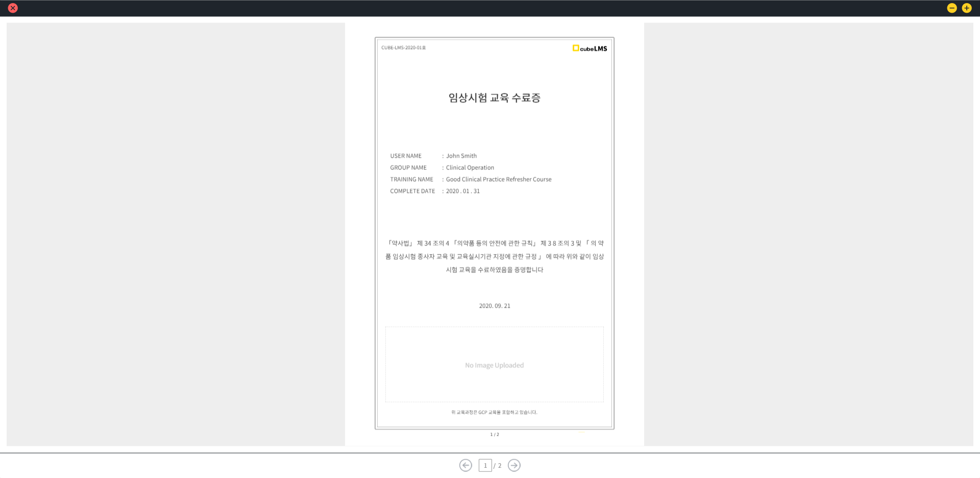The width and height of the screenshot is (980, 478).
Task: Click the John Smith user name value
Action: pos(461,156)
